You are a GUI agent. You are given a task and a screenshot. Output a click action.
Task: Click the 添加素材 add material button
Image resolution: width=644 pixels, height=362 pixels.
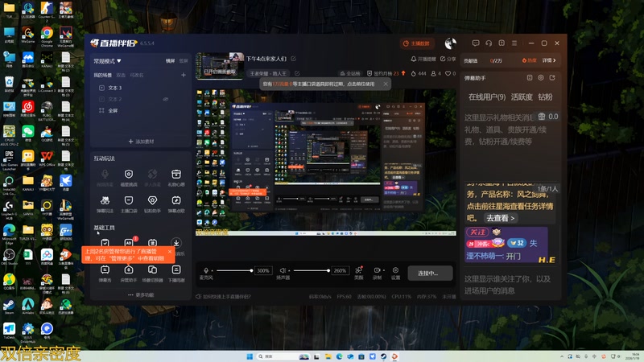(x=141, y=142)
